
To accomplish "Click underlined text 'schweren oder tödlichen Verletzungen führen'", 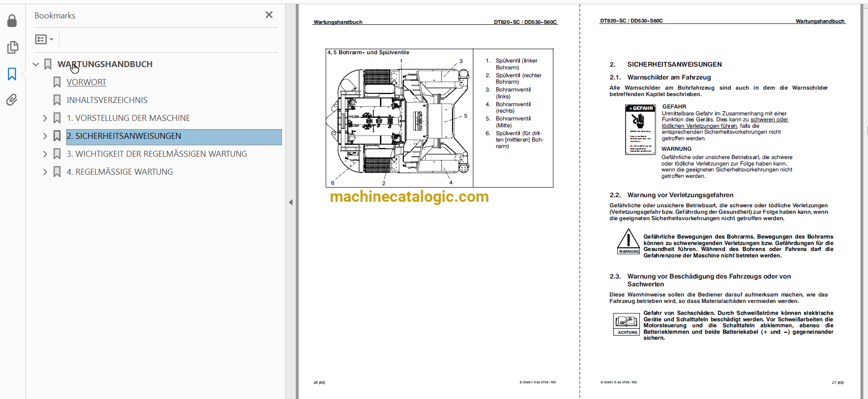I will point(725,123).
